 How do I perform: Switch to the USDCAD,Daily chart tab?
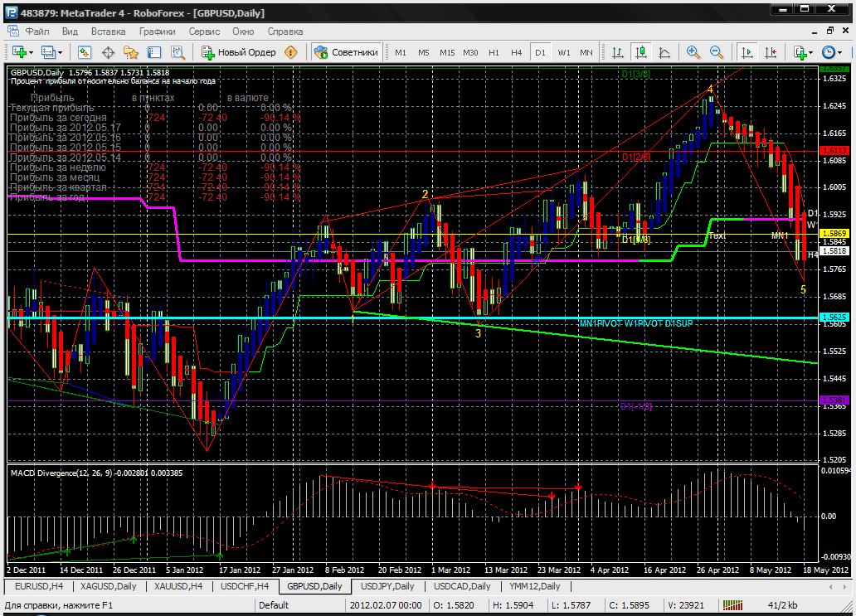tap(462, 586)
